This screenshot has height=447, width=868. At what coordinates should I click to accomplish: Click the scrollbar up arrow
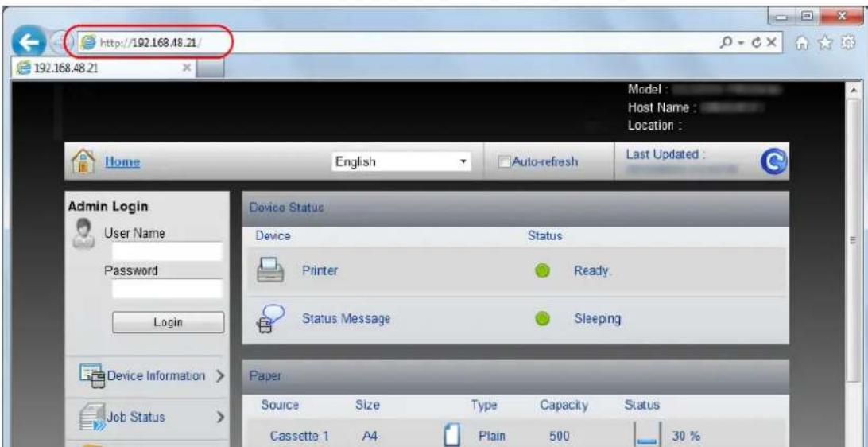[x=854, y=90]
